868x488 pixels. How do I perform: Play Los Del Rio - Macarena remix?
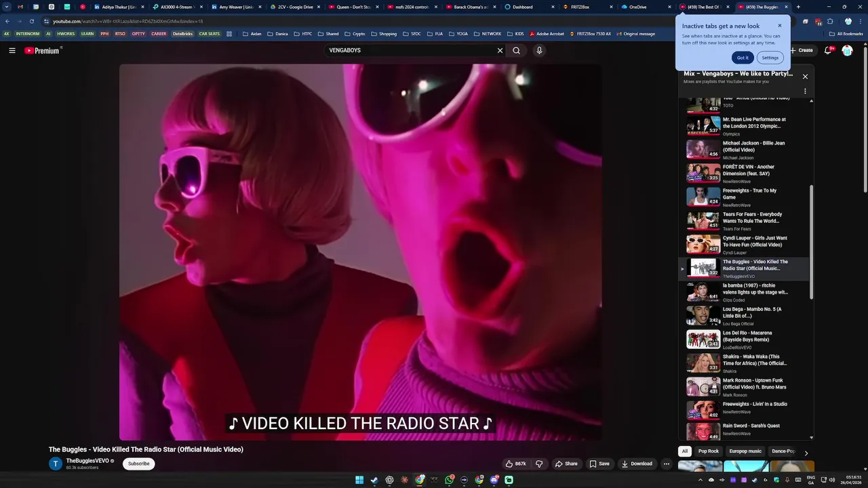point(744,340)
